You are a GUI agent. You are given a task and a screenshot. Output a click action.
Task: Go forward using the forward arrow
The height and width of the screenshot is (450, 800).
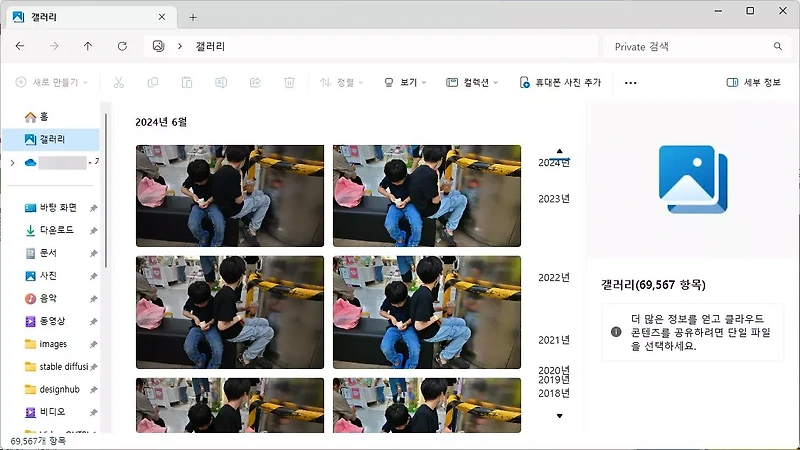(x=54, y=46)
